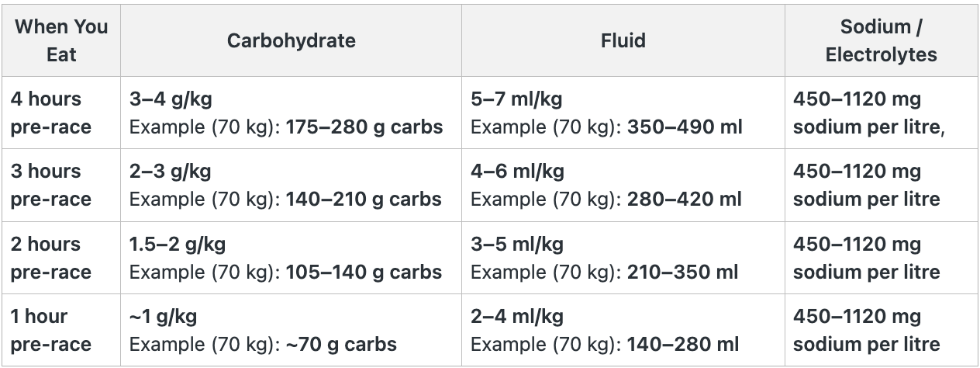
Task: Click the "2 hours pre-race" row label
Action: coord(51,258)
